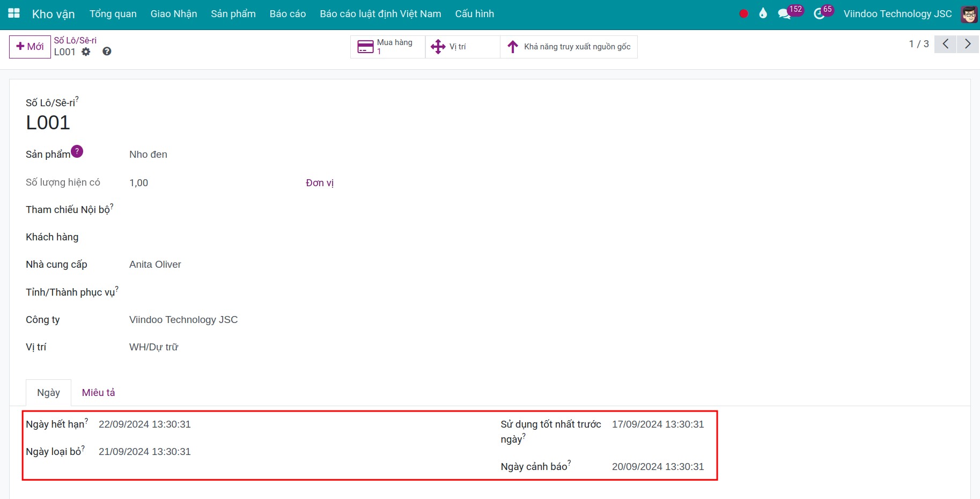Click Sản phẩm field help tooltip icon
The width and height of the screenshot is (980, 499).
click(77, 151)
